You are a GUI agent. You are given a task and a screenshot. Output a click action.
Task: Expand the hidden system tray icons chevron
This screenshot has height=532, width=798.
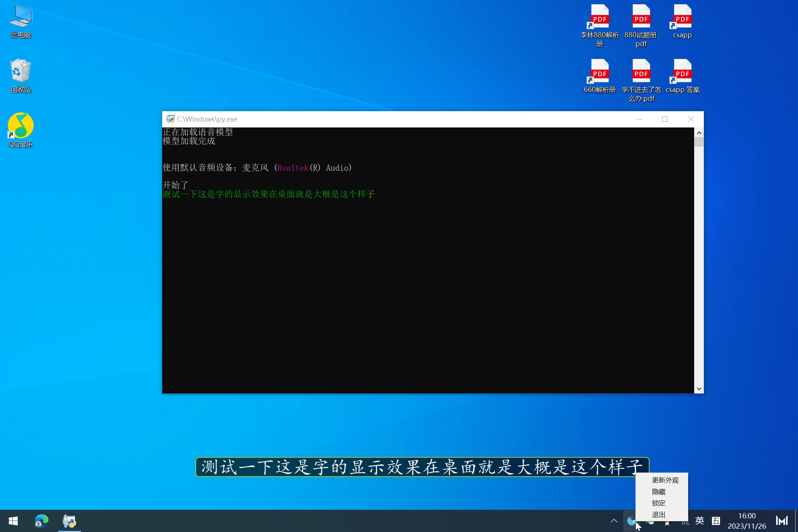[614, 521]
